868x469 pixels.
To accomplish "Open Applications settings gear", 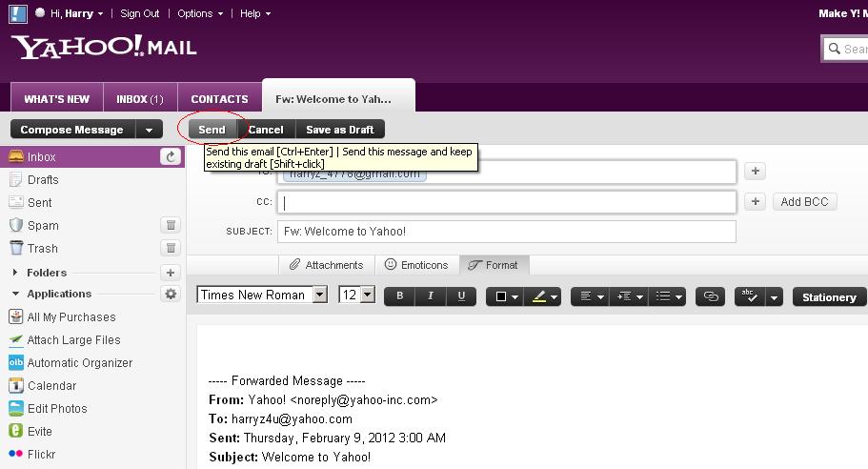I will coord(171,295).
